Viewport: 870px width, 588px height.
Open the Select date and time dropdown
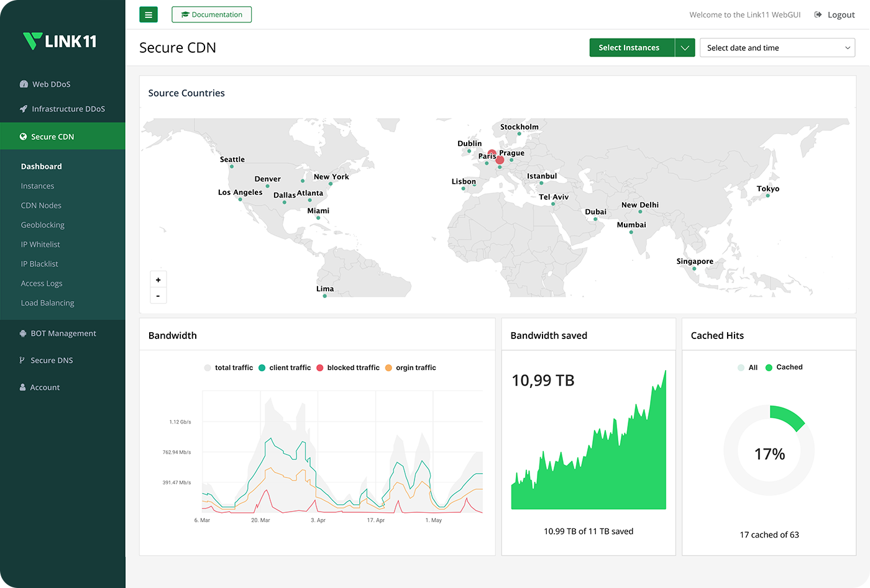pos(777,48)
